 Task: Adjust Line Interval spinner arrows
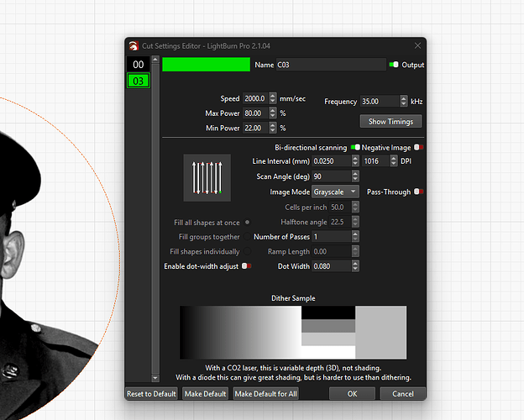pyautogui.click(x=355, y=161)
